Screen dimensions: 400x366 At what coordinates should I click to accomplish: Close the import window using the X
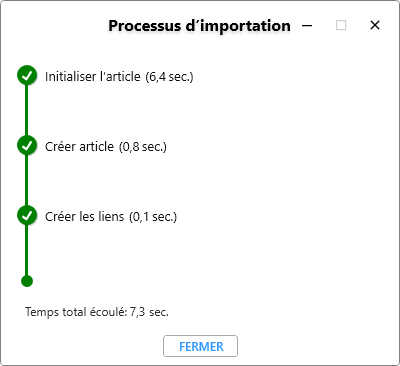(x=375, y=25)
